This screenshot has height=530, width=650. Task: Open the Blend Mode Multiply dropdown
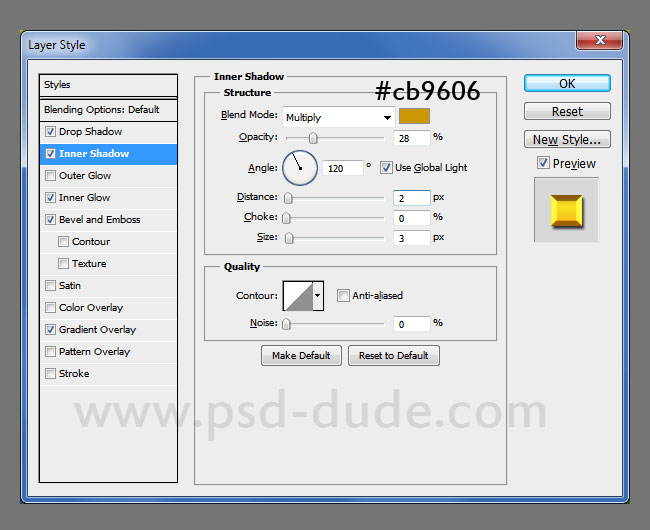tap(338, 117)
